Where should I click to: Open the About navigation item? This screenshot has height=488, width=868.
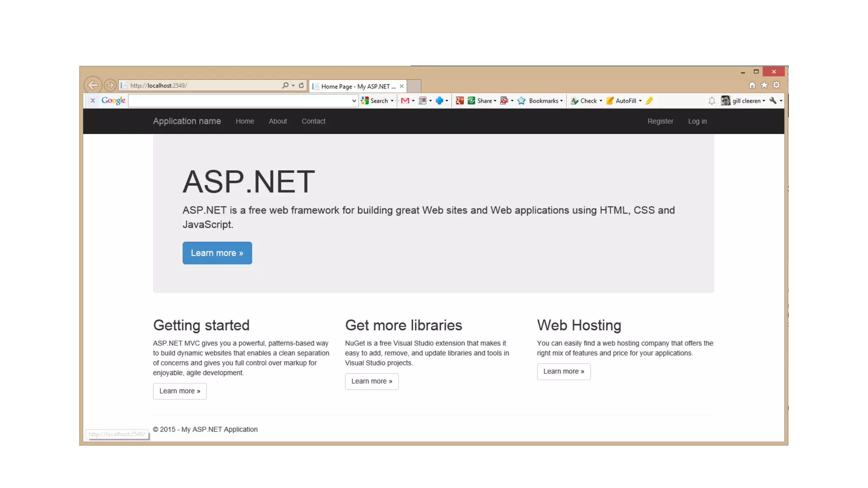[278, 121]
